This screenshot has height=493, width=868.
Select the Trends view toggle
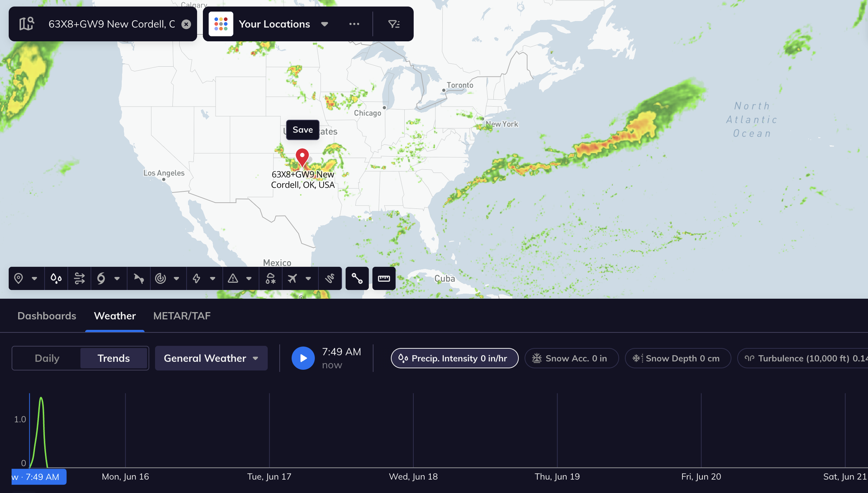(x=113, y=358)
